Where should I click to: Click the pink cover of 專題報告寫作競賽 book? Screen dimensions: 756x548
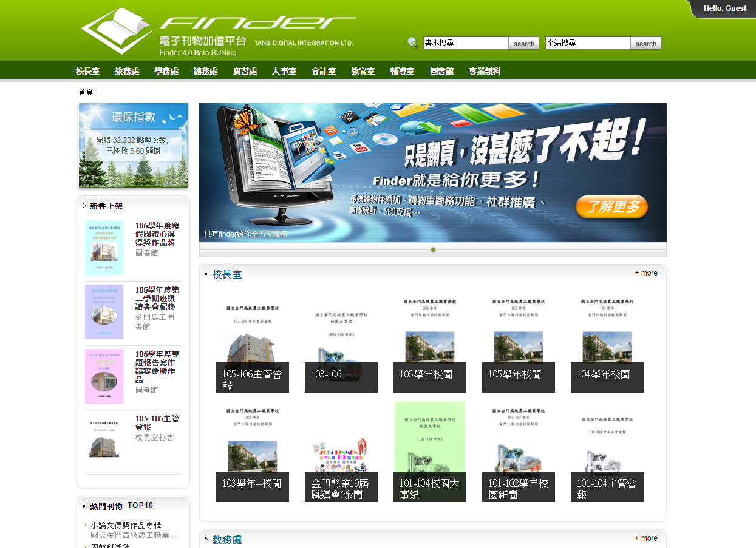(104, 376)
